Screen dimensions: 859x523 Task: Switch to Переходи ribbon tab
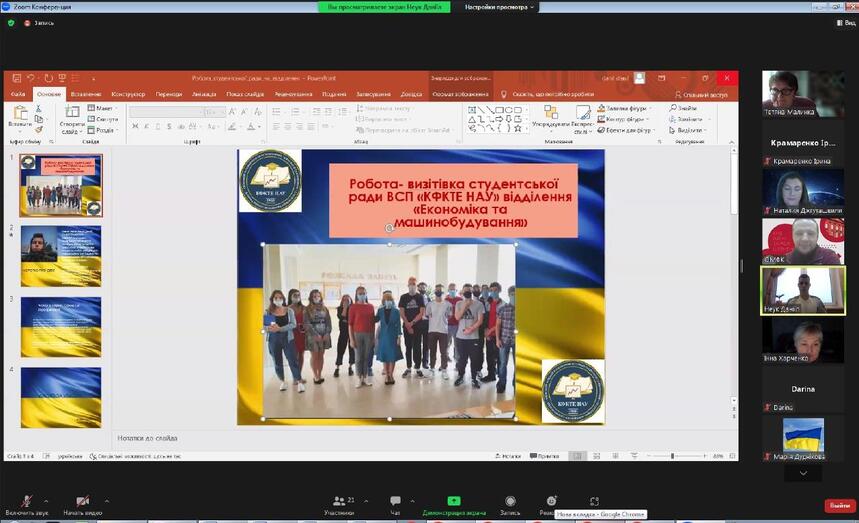pos(169,94)
